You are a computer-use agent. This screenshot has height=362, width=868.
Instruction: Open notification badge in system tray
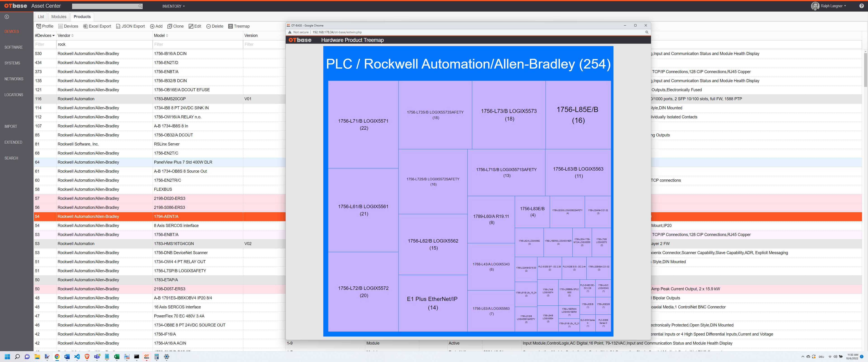[862, 357]
